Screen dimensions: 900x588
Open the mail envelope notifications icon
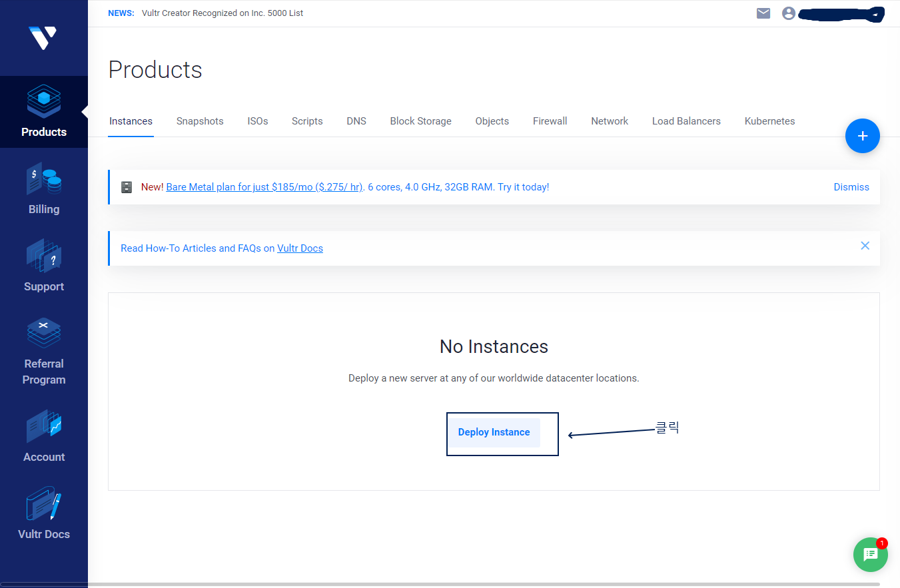point(763,13)
